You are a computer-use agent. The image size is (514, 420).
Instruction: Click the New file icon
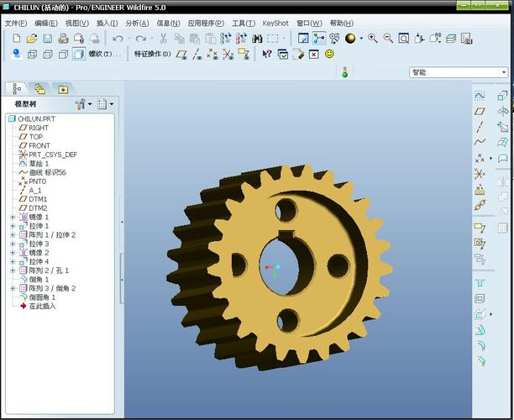[x=17, y=39]
